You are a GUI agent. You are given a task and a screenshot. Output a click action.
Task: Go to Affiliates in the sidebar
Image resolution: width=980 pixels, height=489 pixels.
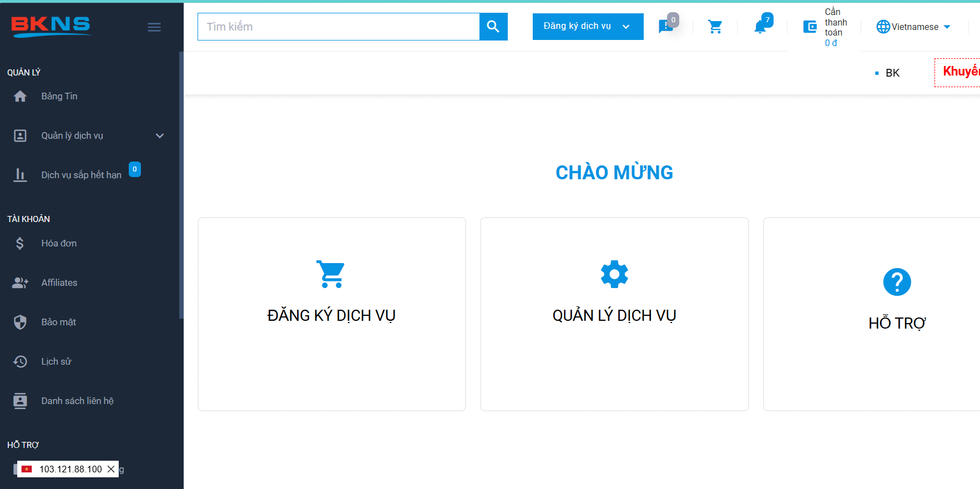(59, 283)
